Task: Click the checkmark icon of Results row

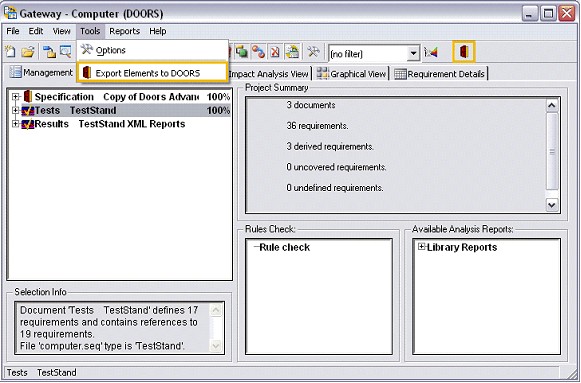Action: click(28, 124)
